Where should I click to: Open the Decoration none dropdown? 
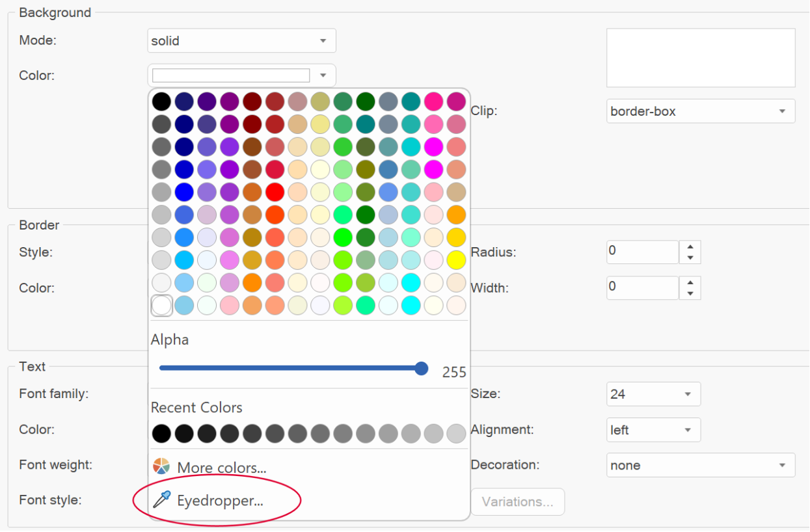701,465
